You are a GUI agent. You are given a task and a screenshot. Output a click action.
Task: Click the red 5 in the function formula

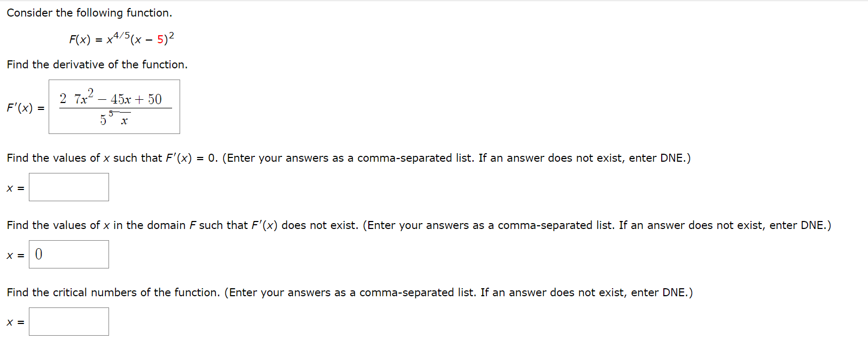[x=160, y=39]
